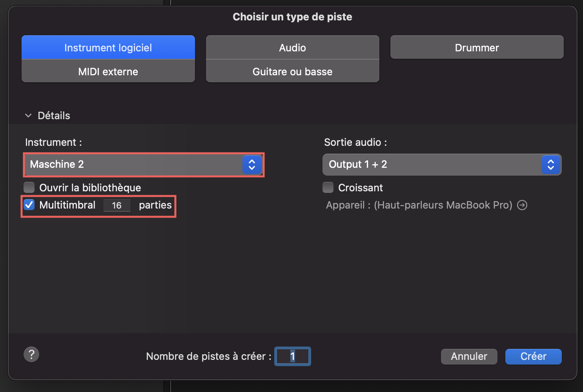Uncheck the Multitimbral checkbox
The height and width of the screenshot is (392, 583).
(29, 205)
